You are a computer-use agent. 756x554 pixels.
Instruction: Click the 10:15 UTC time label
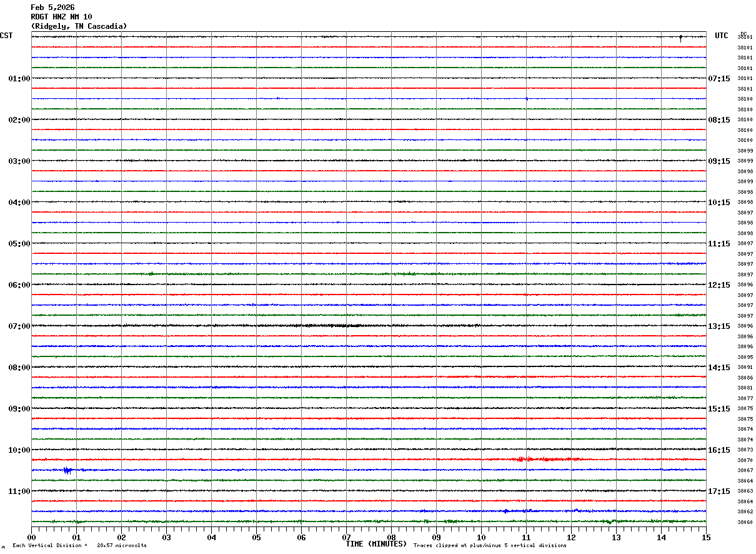[719, 203]
